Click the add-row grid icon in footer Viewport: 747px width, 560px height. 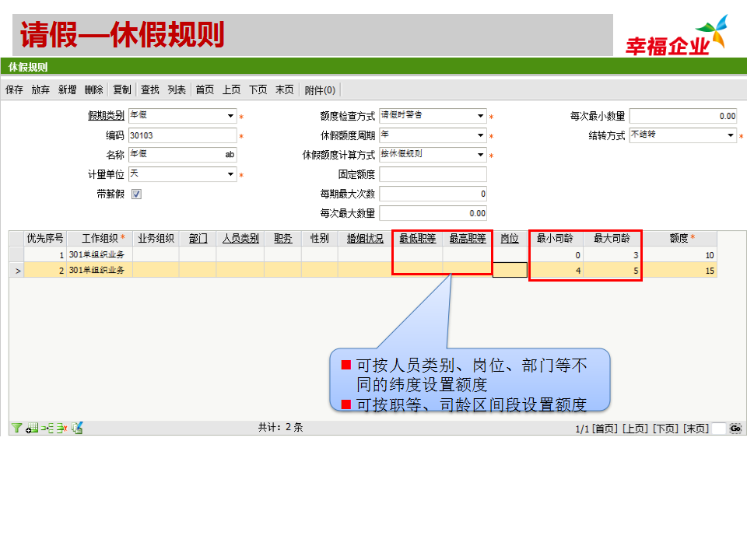[x=33, y=428]
